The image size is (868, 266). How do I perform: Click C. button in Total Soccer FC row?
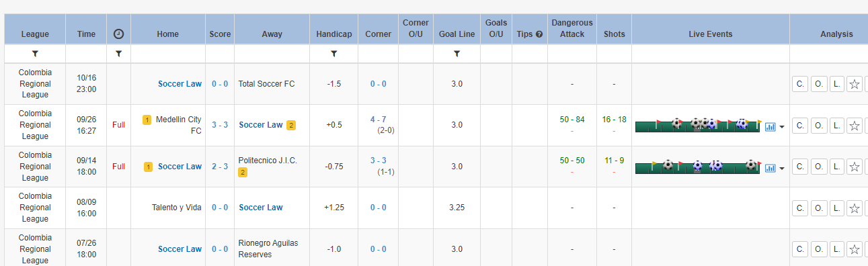click(x=799, y=84)
